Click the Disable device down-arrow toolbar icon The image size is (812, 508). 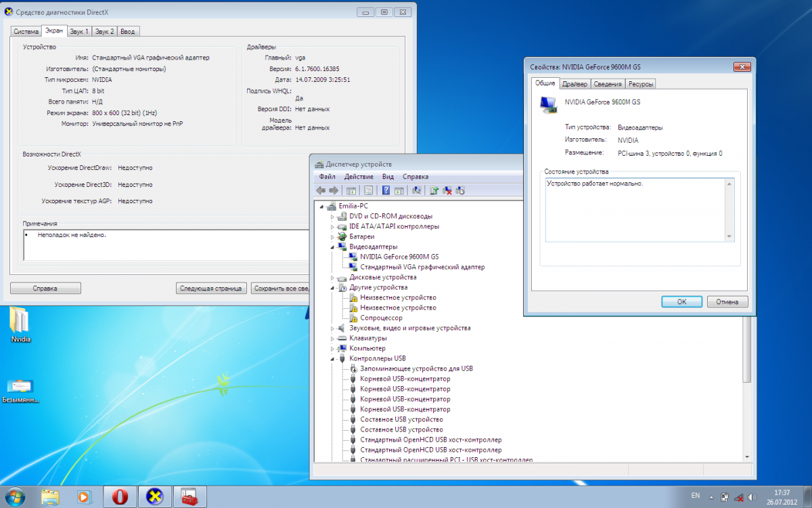460,190
